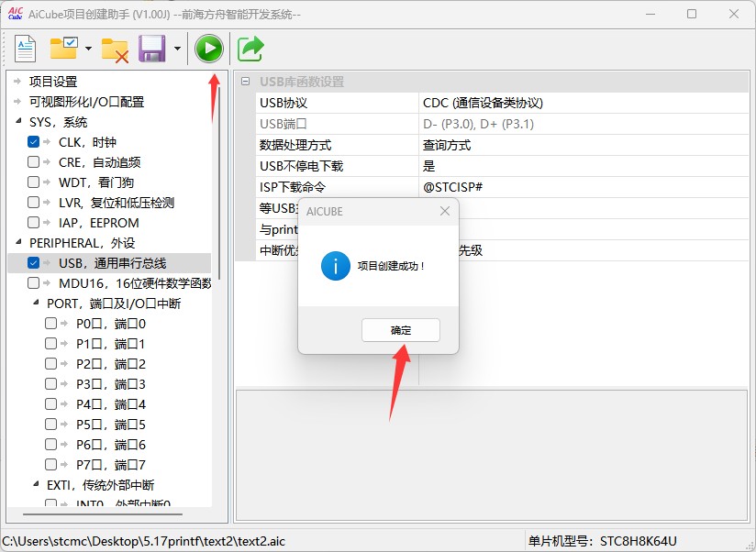Viewport: 756px width, 552px height.
Task: Enable CRE，自动追频 checkbox
Action: click(33, 162)
